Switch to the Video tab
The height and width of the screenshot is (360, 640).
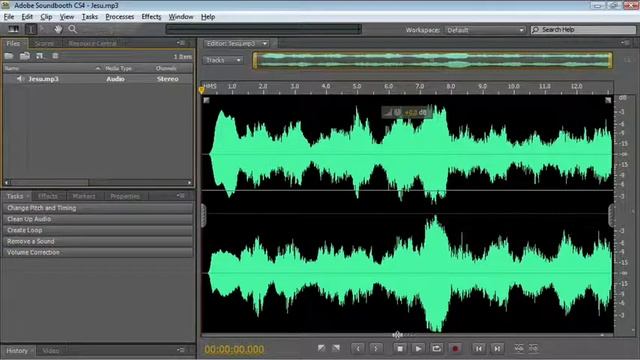tap(51, 351)
